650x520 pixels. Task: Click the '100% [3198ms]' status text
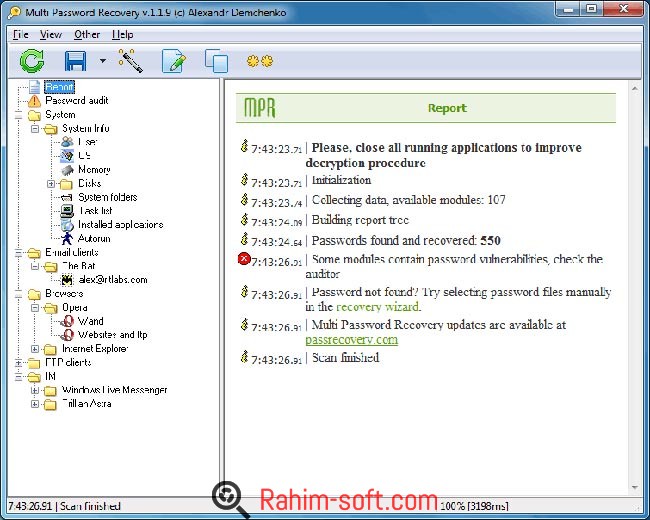[474, 506]
